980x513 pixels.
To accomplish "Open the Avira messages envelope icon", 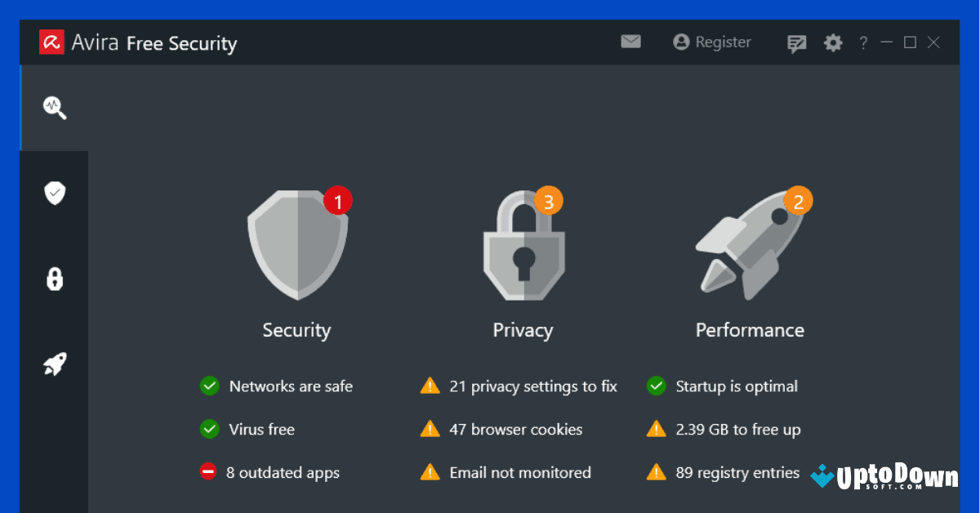I will (x=630, y=42).
